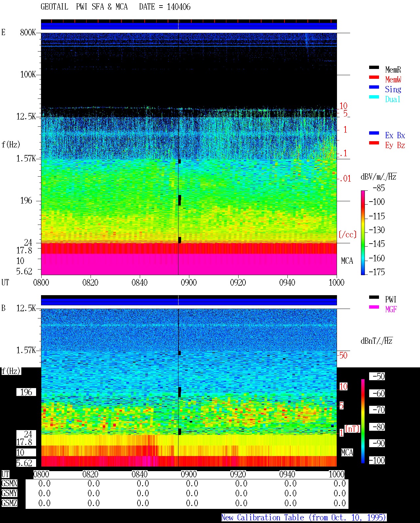The width and height of the screenshot is (420, 523).
Task: Click the dBnT/√Hz unit label
Action: tap(376, 341)
